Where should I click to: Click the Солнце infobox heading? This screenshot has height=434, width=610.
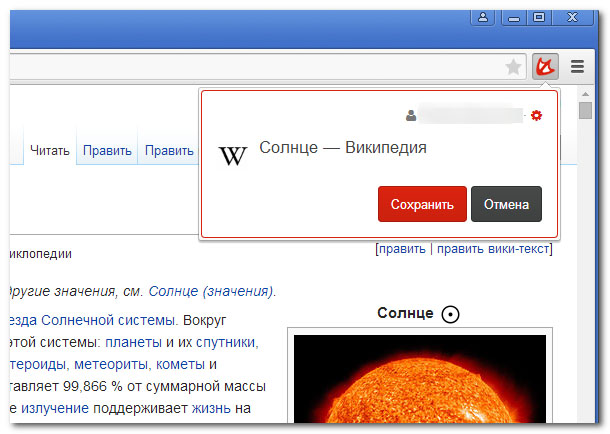(x=405, y=313)
